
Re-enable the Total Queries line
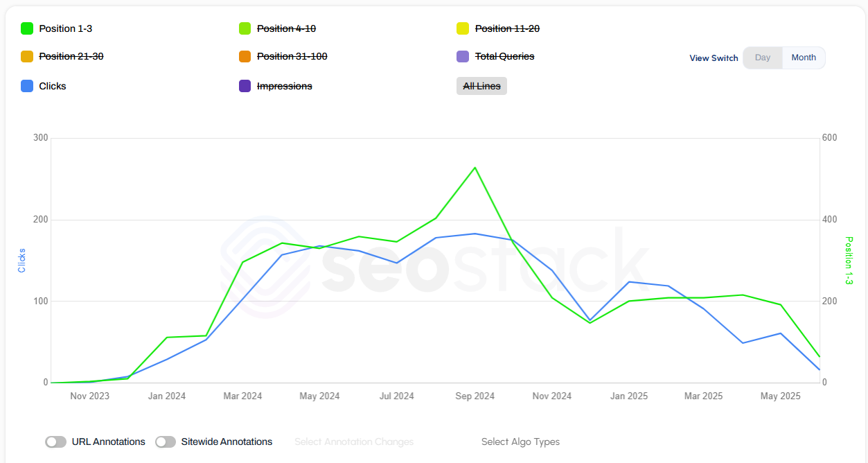[504, 56]
